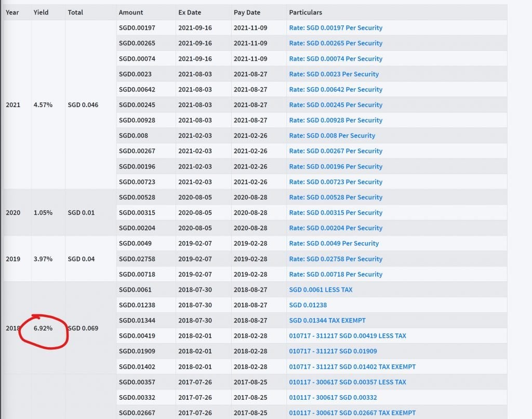Viewport: 532px width, 419px height.
Task: Click the 2019 yield value "3.97%"
Action: click(43, 259)
